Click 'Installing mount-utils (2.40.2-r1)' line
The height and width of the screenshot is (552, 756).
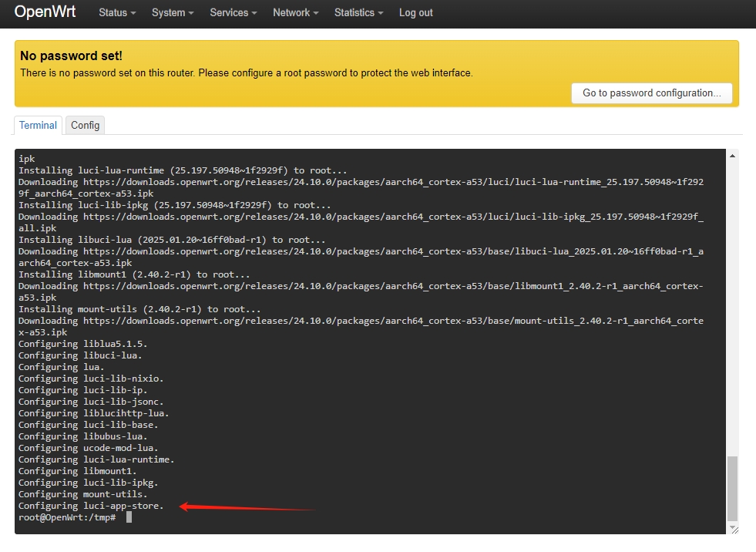click(x=139, y=309)
